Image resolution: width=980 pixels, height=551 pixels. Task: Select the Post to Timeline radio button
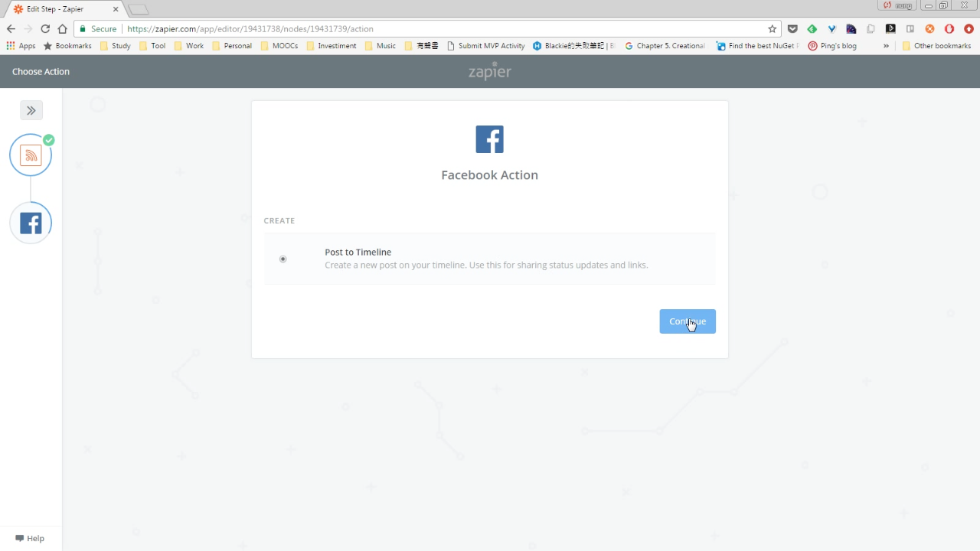[x=283, y=259]
